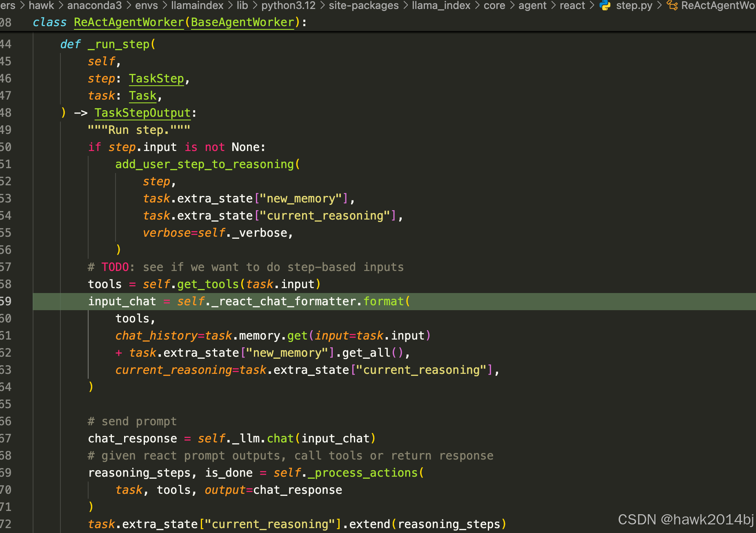Open the anaconda3 breadcrumb
The width and height of the screenshot is (756, 533).
click(94, 5)
